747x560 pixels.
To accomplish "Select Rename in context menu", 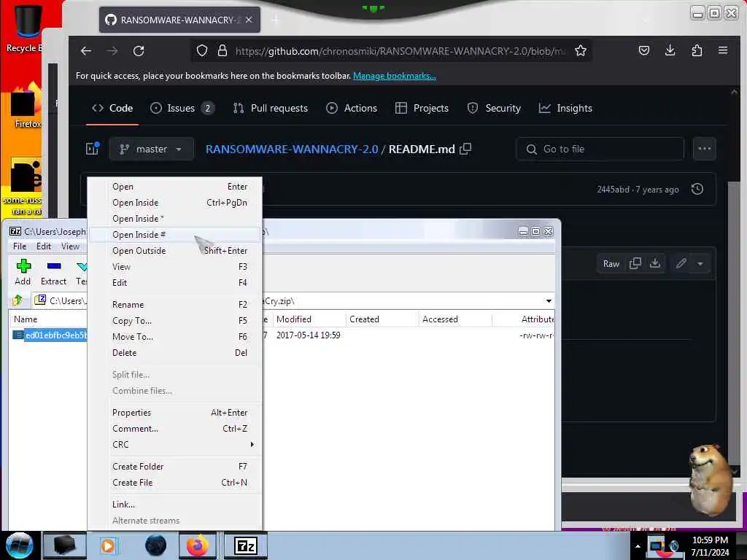I will click(x=175, y=305).
